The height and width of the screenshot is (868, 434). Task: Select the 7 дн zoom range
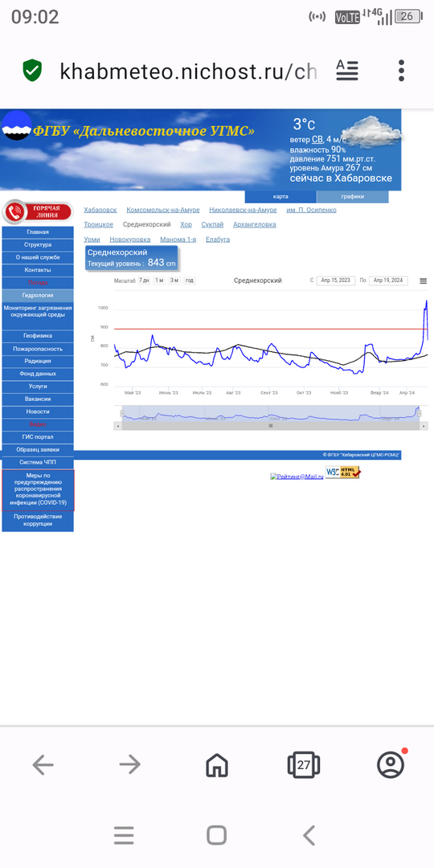(144, 280)
